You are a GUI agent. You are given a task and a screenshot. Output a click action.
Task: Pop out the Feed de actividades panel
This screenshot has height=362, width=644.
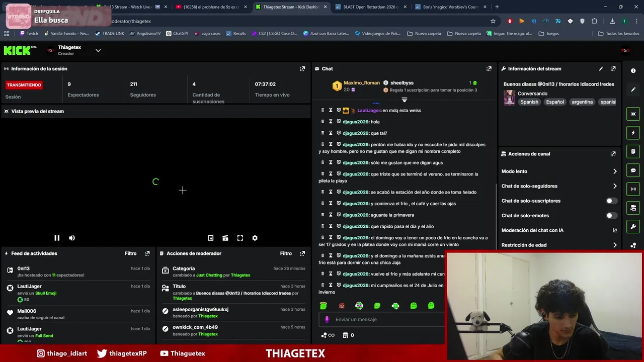click(147, 253)
